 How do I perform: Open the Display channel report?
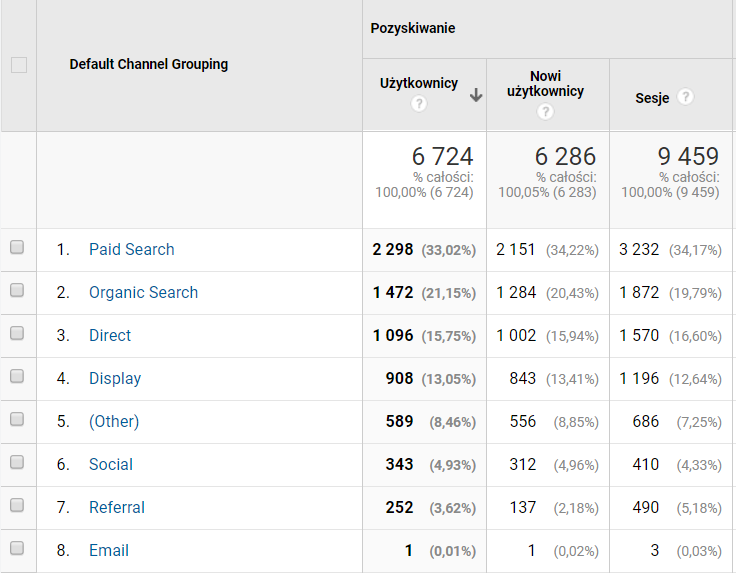click(x=115, y=379)
